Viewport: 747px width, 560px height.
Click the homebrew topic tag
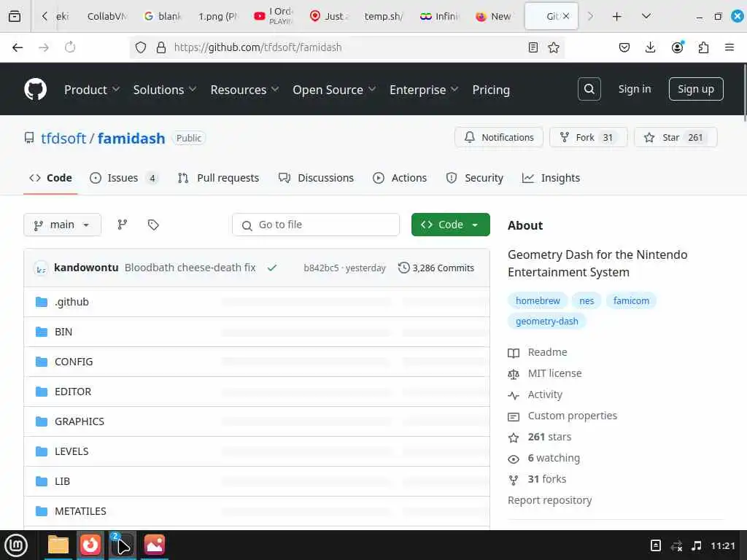click(x=538, y=300)
